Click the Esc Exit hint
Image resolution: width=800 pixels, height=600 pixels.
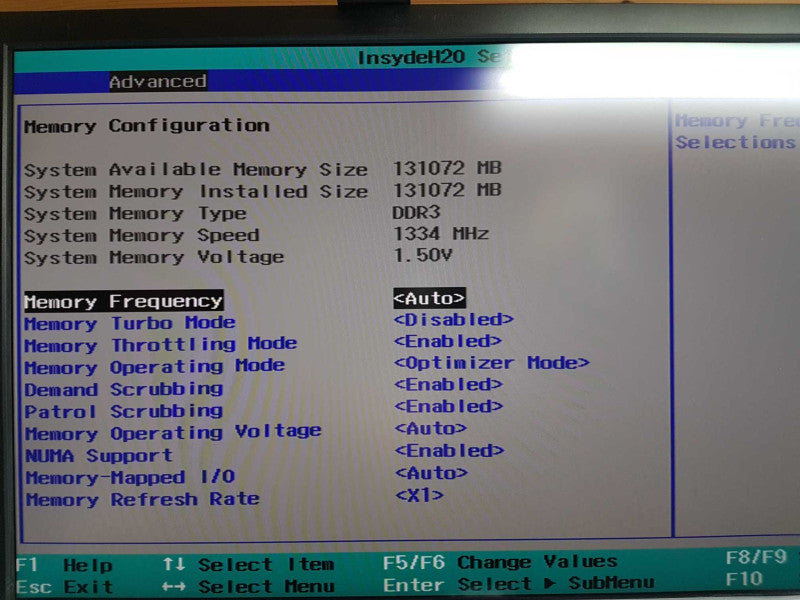[64, 587]
